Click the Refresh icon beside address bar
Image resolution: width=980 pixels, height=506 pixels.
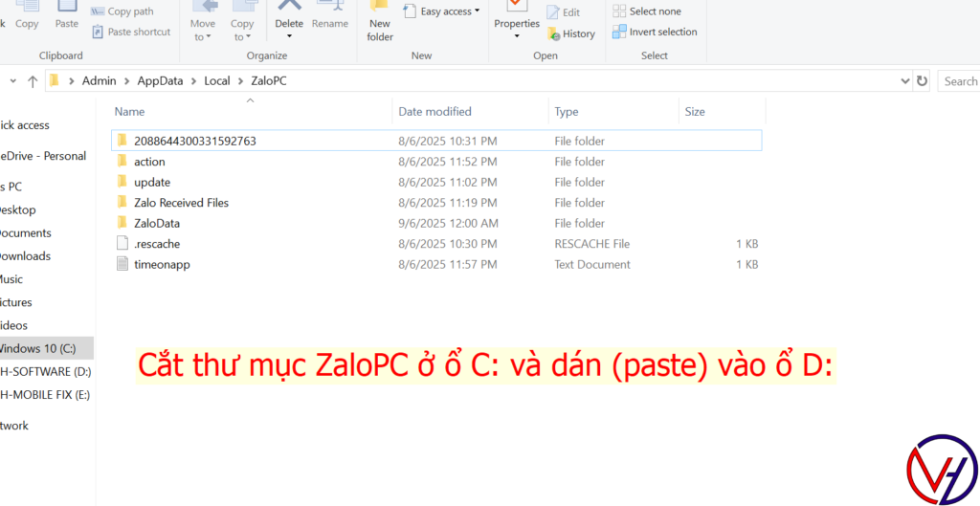(922, 81)
